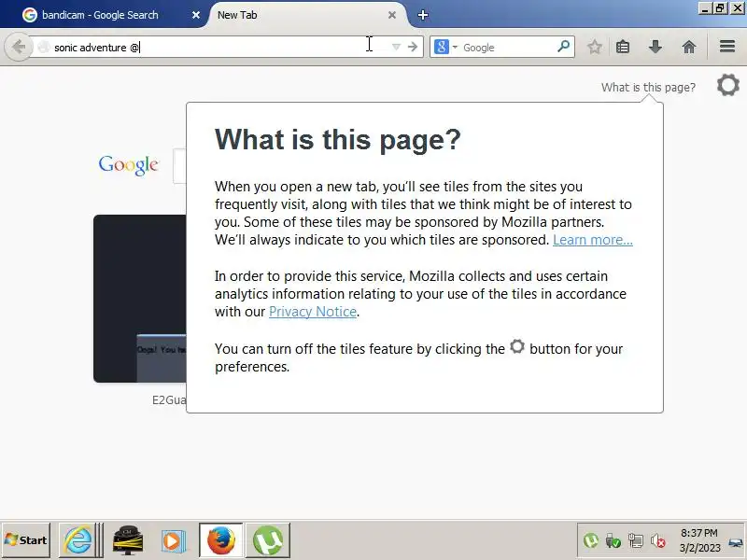This screenshot has height=560, width=747.
Task: Click the site identity icon in the address bar
Action: point(43,48)
